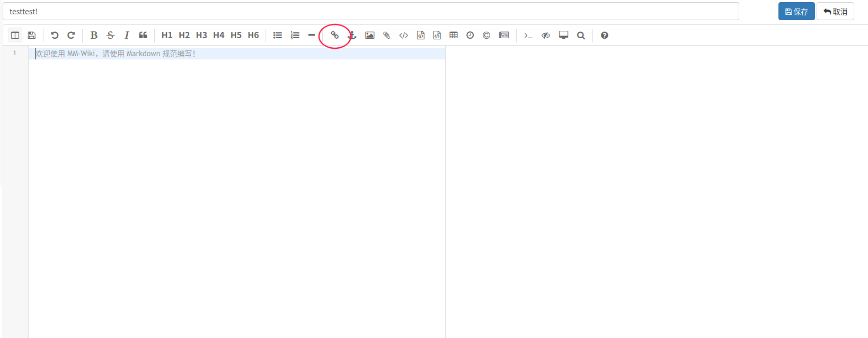Toggle the live preview eye-slash icon
The image size is (868, 338).
tap(546, 35)
